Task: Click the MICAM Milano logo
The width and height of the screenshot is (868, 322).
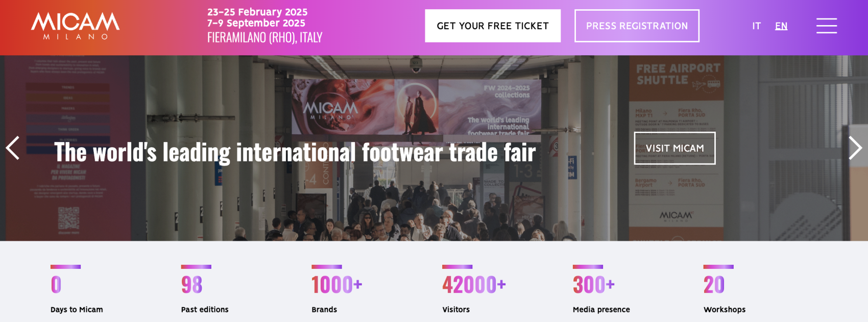Action: [x=76, y=26]
